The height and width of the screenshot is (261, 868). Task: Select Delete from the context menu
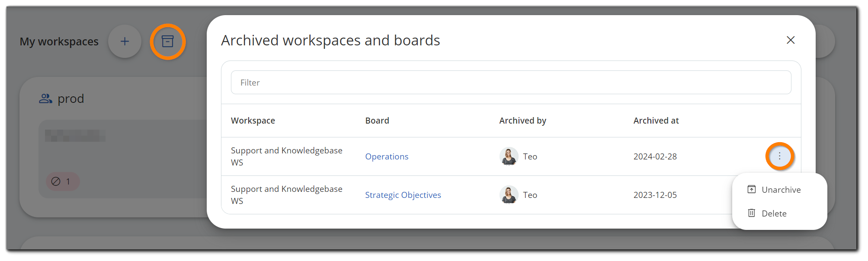[774, 213]
